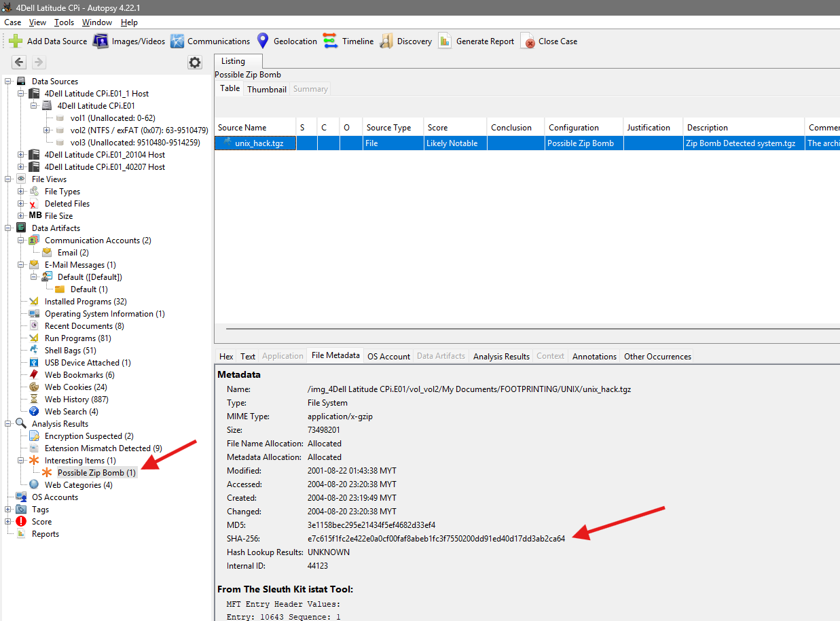Switch to the Thumbnail tab

[267, 89]
